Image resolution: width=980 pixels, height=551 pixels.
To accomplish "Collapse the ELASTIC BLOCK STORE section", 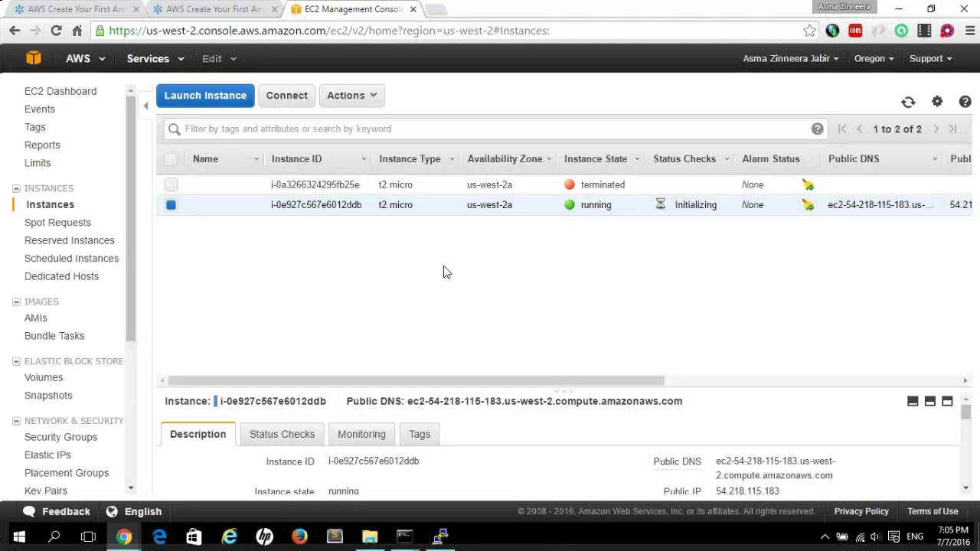I will tap(17, 361).
